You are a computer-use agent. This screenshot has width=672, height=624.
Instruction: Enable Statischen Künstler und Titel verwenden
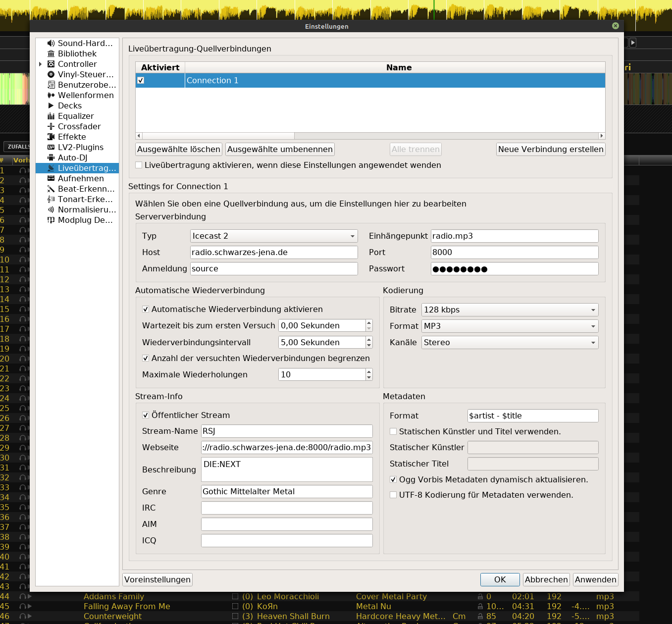click(x=393, y=431)
